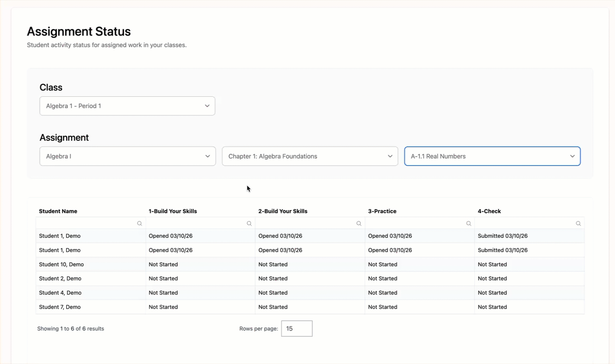Click the Showing 1 to 6 of 6 results text
The width and height of the screenshot is (615, 364).
point(70,329)
